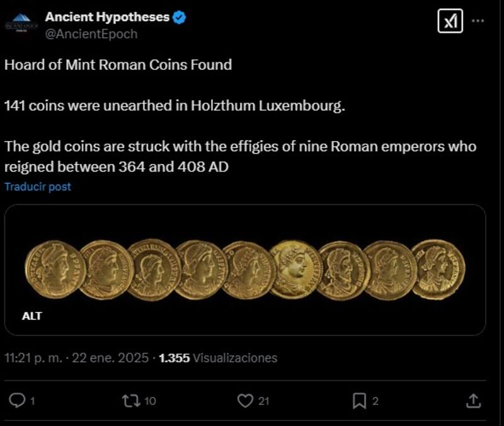Show the ALT image description badge

click(x=32, y=316)
